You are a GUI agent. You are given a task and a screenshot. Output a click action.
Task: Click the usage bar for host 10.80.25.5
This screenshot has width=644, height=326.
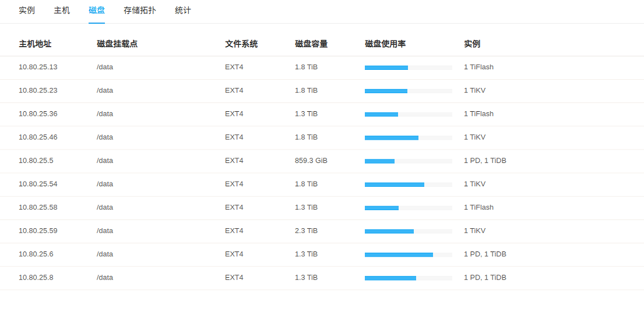click(x=408, y=161)
